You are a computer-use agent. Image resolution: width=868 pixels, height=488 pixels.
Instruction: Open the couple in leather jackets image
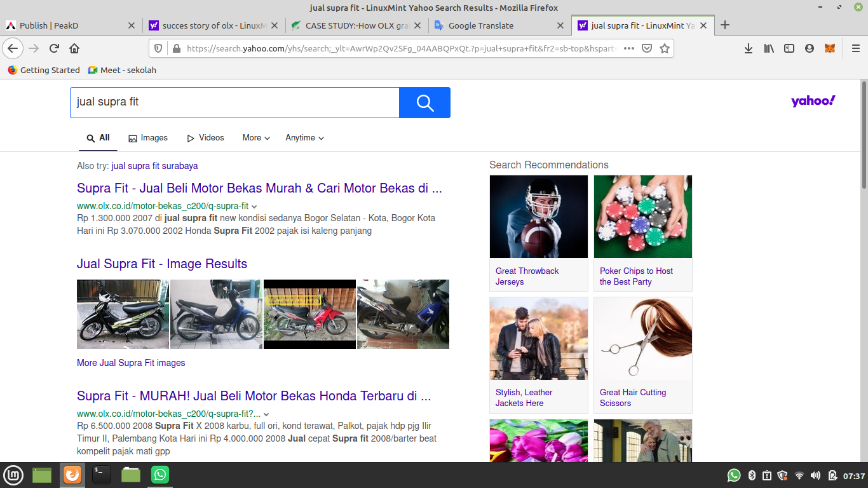click(x=539, y=339)
